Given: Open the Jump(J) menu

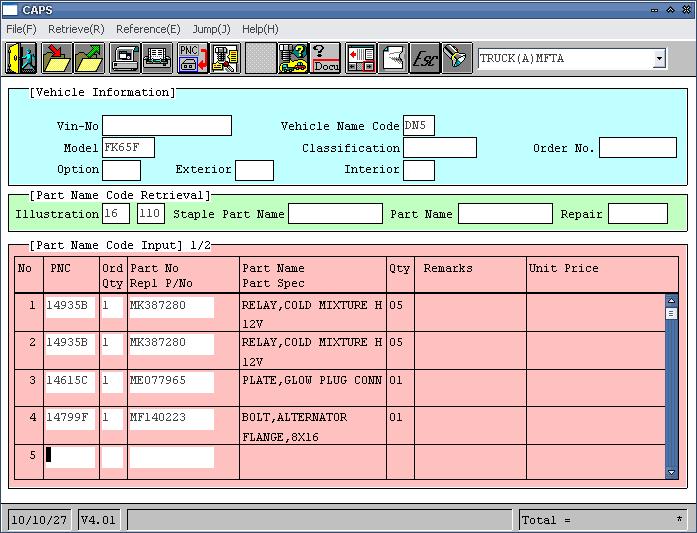Looking at the screenshot, I should (211, 29).
